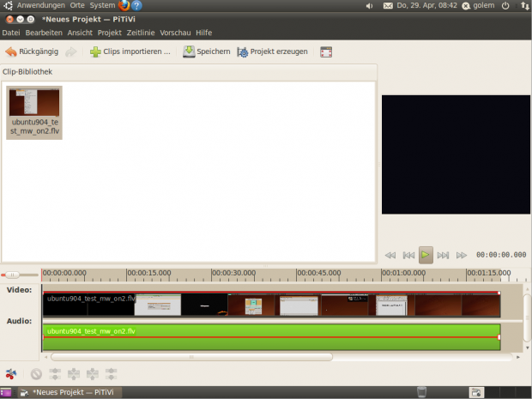This screenshot has height=399, width=532.
Task: Toggle fullscreen preview icon in toolbar
Action: pyautogui.click(x=326, y=51)
